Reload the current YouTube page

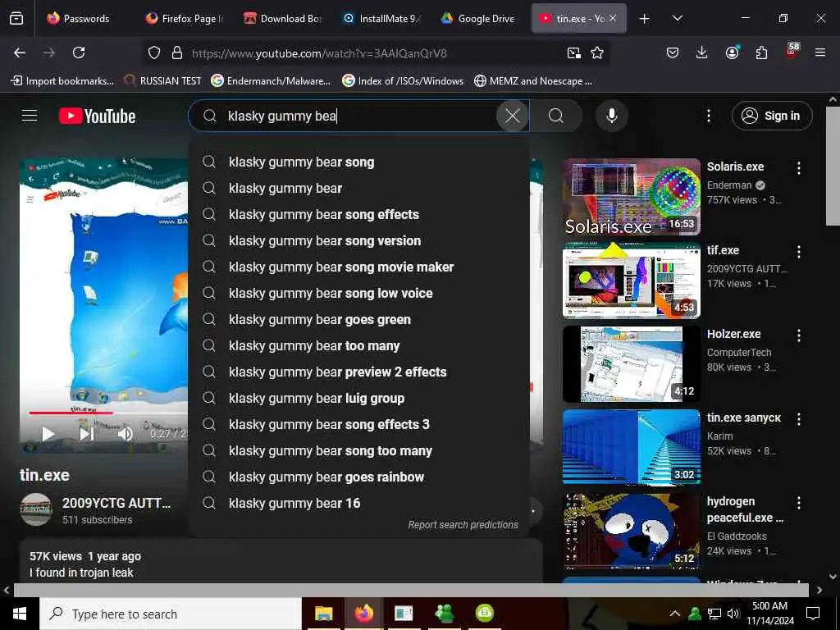[79, 52]
